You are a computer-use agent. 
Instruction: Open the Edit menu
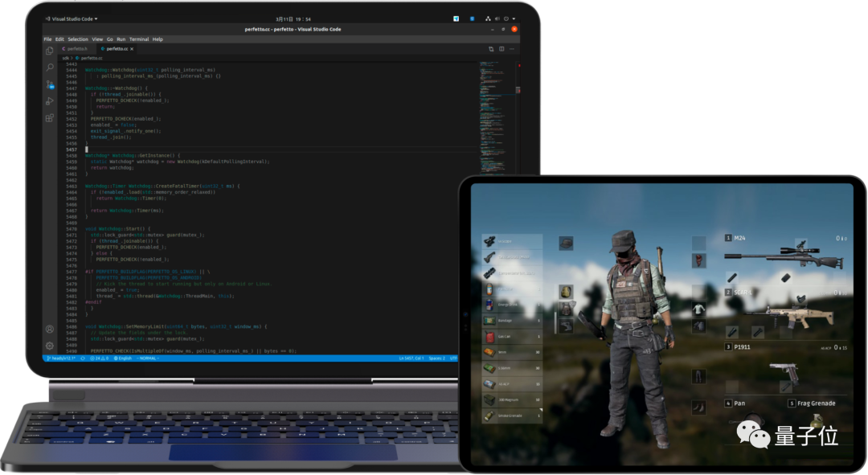59,39
